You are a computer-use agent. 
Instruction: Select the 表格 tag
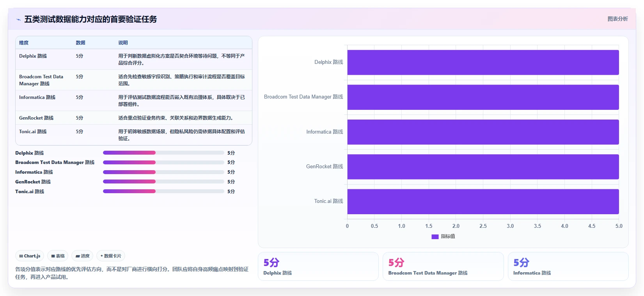pos(58,256)
